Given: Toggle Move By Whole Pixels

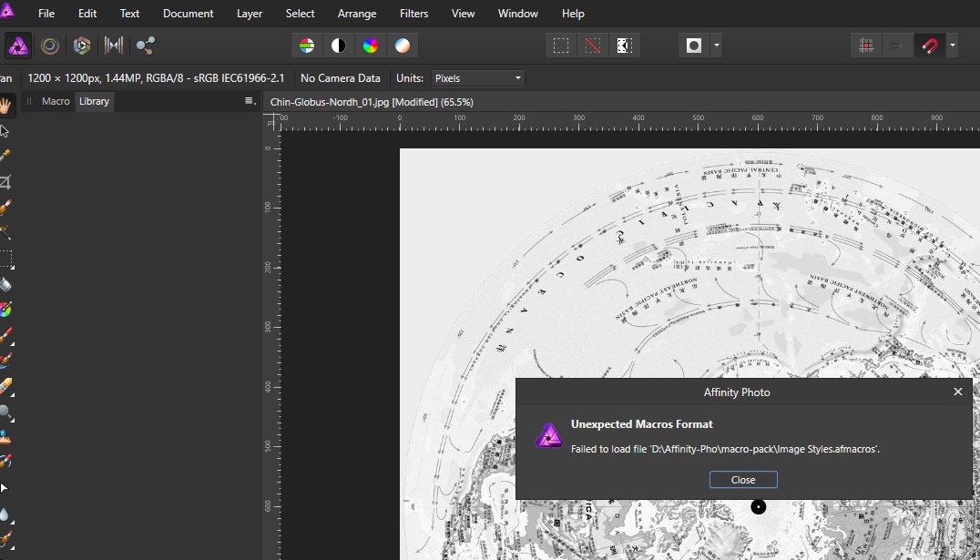Looking at the screenshot, I should tap(897, 46).
